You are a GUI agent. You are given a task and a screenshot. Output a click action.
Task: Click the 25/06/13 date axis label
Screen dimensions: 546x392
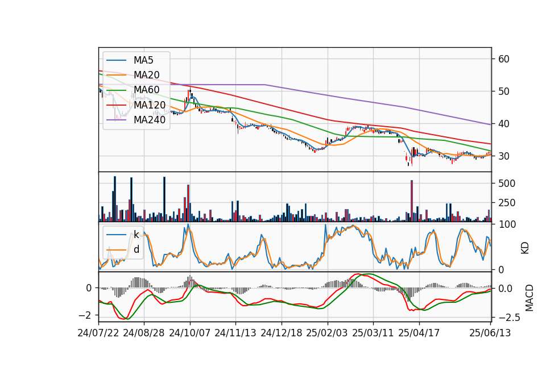click(490, 333)
